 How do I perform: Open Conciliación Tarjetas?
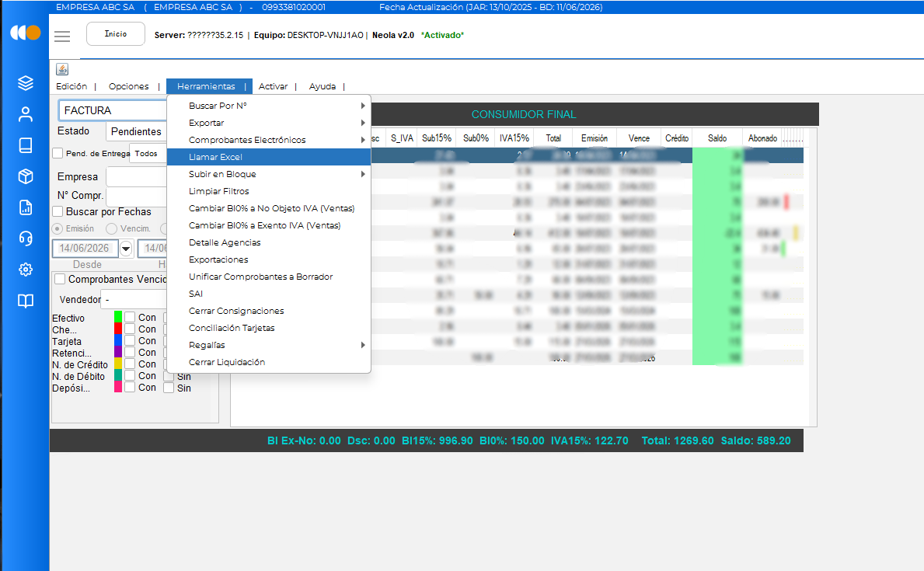(x=269, y=328)
